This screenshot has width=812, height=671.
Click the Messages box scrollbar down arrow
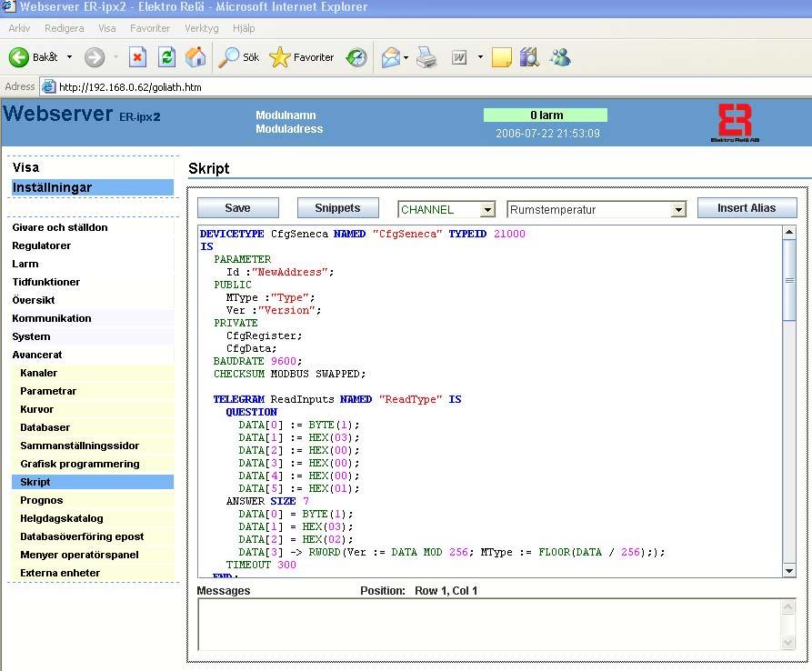pyautogui.click(x=787, y=643)
